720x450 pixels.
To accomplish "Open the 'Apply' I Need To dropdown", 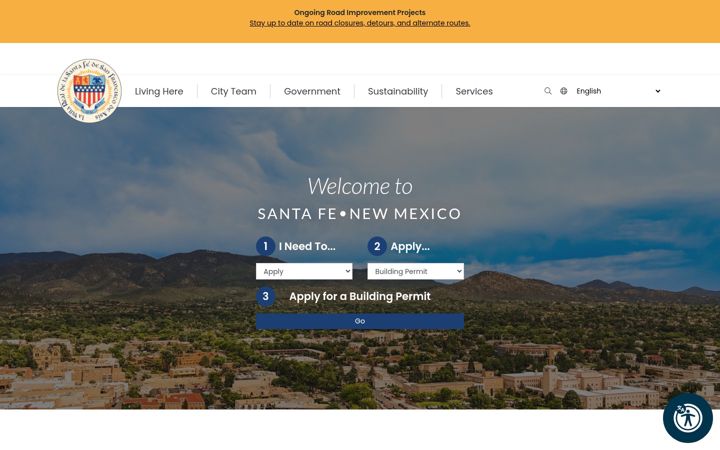I will click(304, 271).
